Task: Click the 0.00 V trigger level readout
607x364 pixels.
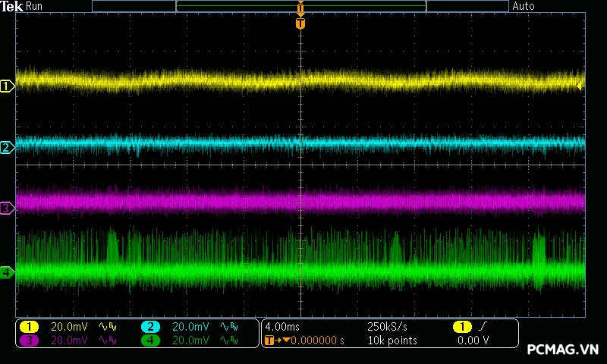Action: [473, 340]
